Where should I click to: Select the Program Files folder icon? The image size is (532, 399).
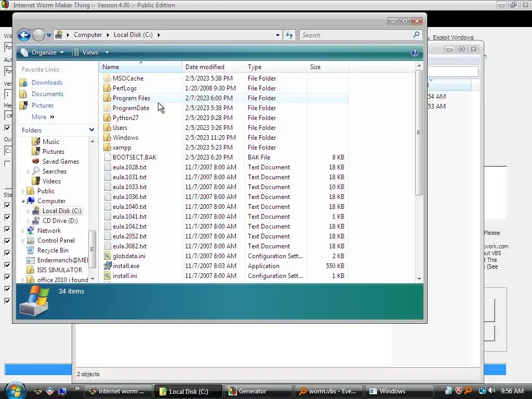107,98
